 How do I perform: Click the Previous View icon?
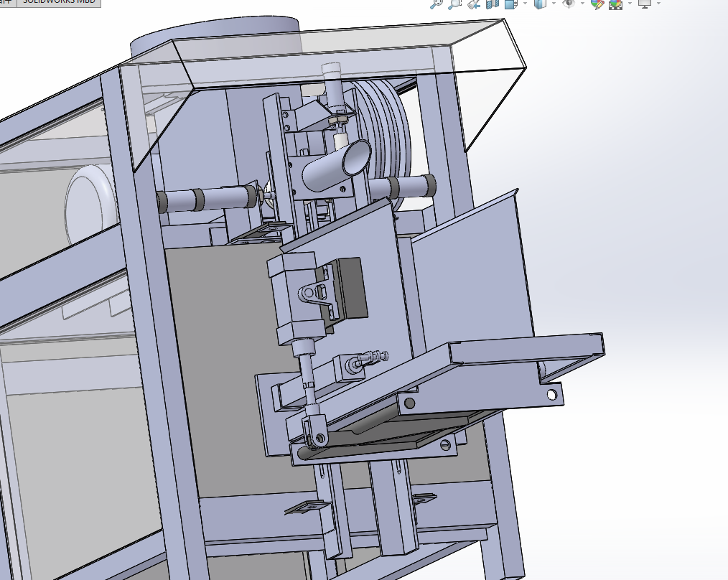click(x=474, y=4)
